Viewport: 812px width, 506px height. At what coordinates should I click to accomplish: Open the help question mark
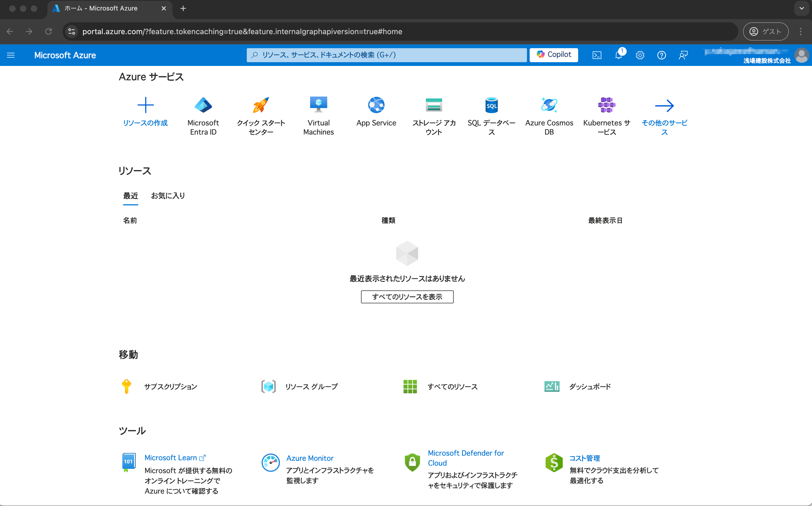tap(662, 55)
